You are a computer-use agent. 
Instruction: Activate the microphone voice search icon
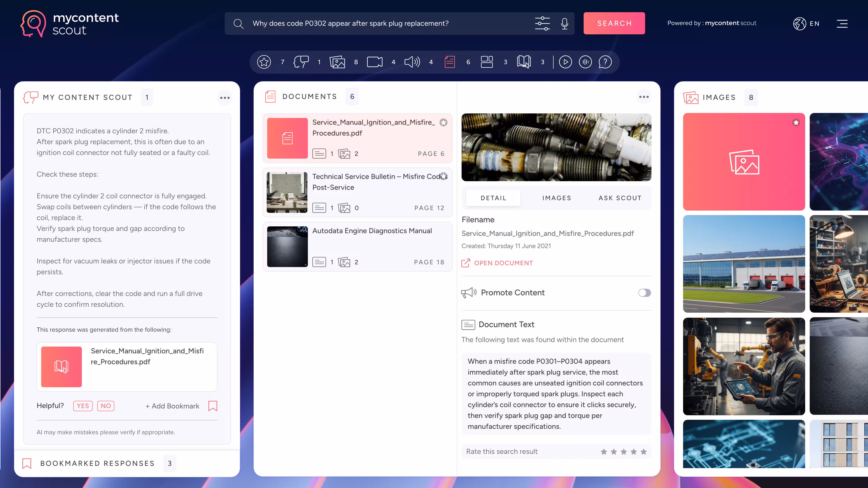click(x=564, y=23)
